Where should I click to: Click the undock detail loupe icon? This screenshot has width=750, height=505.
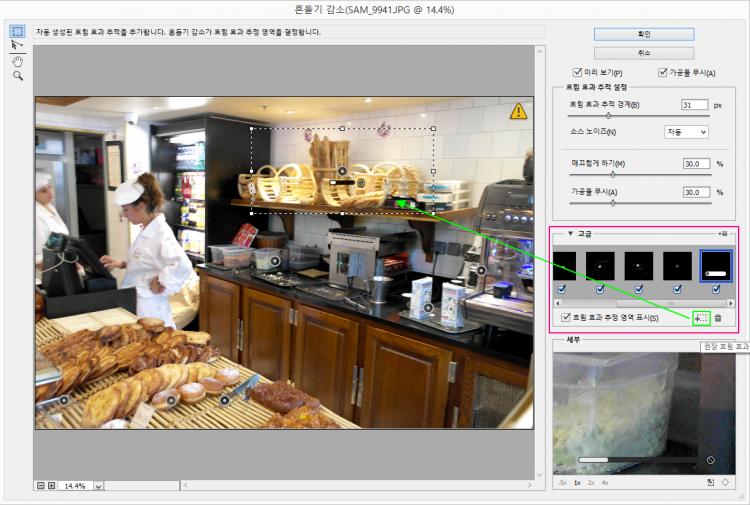coord(709,482)
